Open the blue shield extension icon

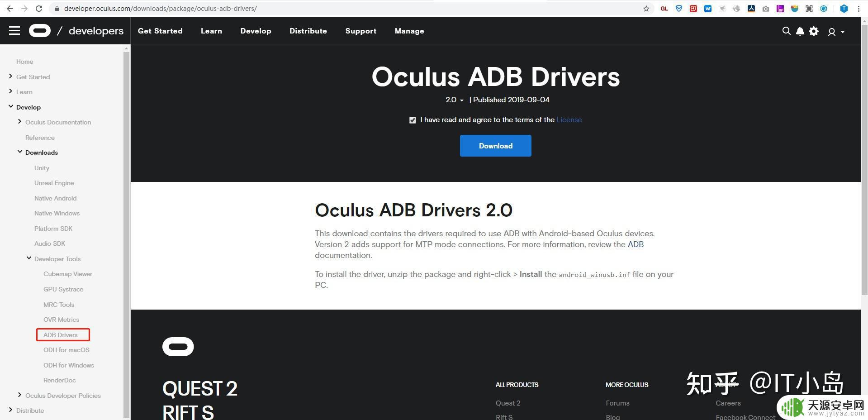pyautogui.click(x=678, y=9)
